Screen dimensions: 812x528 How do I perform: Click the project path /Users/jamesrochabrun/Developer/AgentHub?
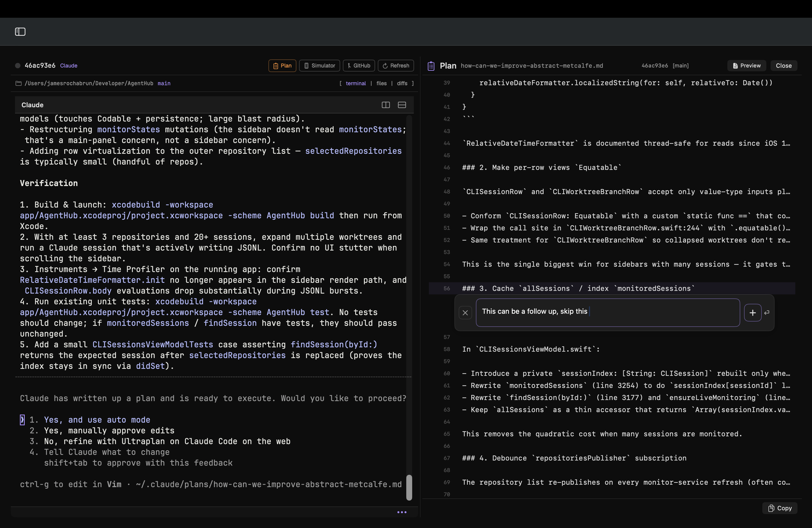89,83
